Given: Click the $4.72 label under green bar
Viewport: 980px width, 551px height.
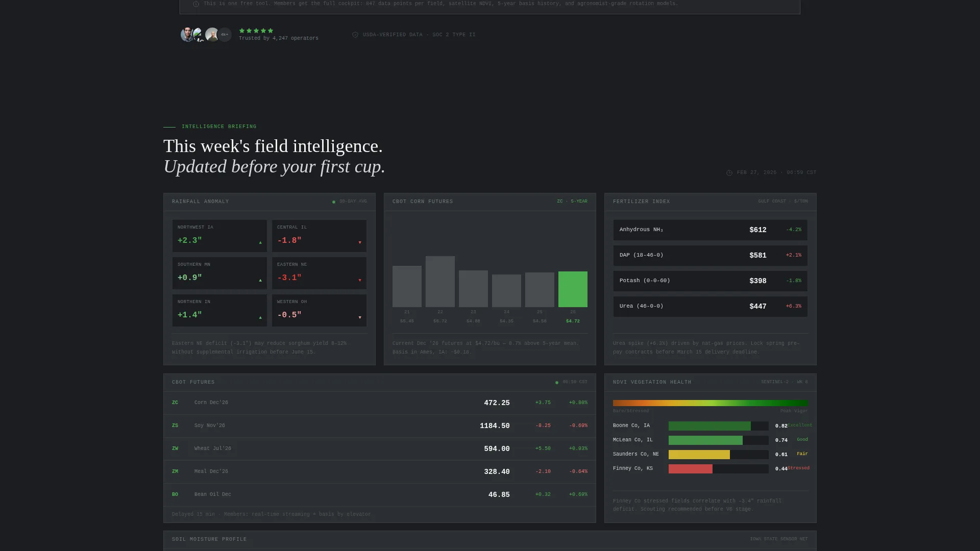Looking at the screenshot, I should point(573,321).
